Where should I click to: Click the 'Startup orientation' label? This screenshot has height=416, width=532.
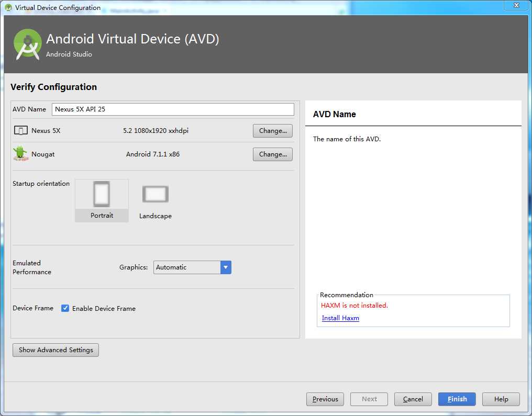coord(41,184)
